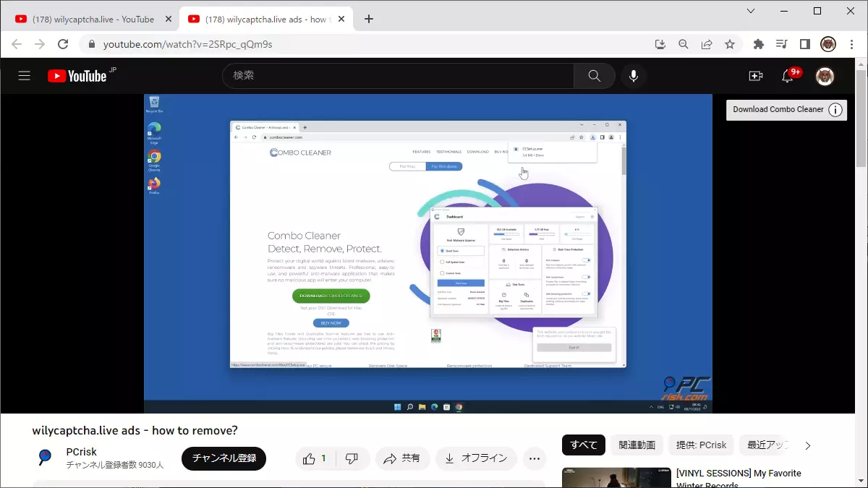Screen dimensions: 868x488
Task: Open the create video camera icon
Action: (756, 76)
